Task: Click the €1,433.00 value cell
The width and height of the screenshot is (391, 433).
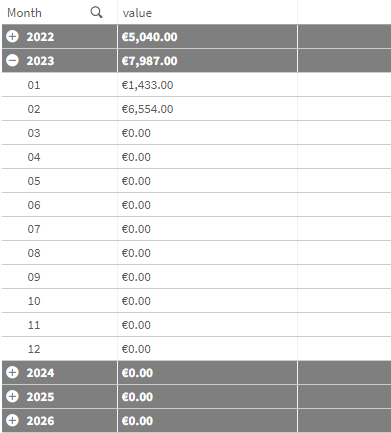Action: 147,85
